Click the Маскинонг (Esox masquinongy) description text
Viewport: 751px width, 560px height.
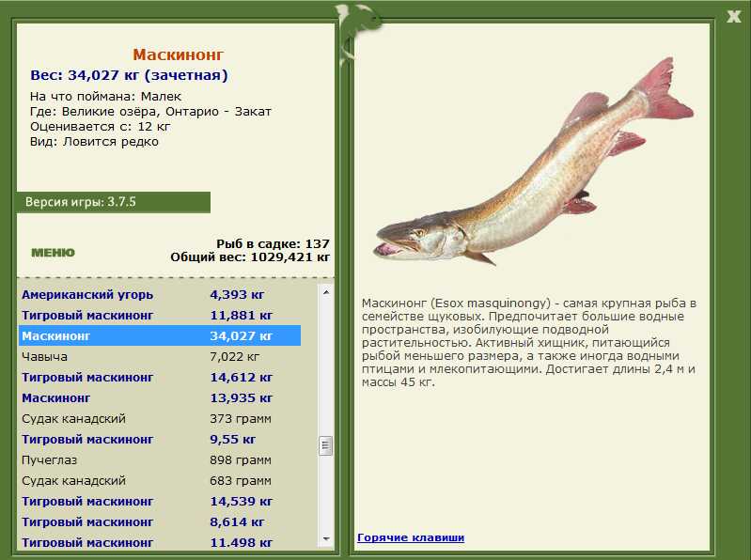click(529, 343)
